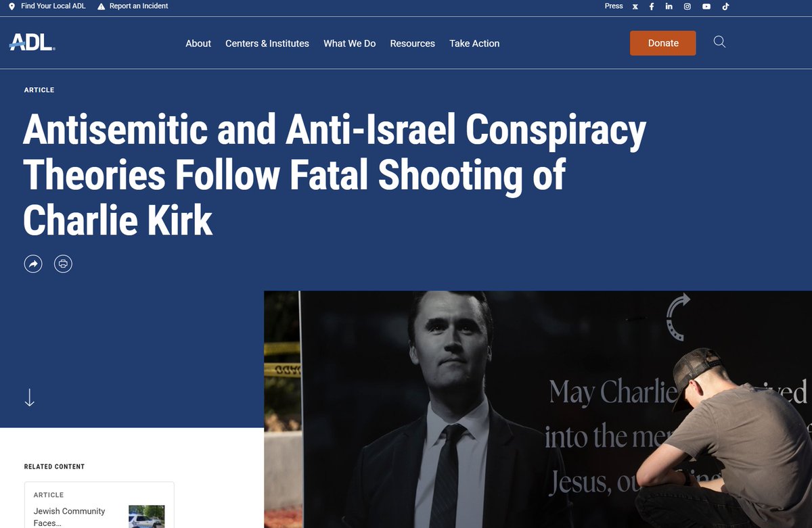Viewport: 812px width, 528px height.
Task: Expand the About menu
Action: click(x=198, y=43)
